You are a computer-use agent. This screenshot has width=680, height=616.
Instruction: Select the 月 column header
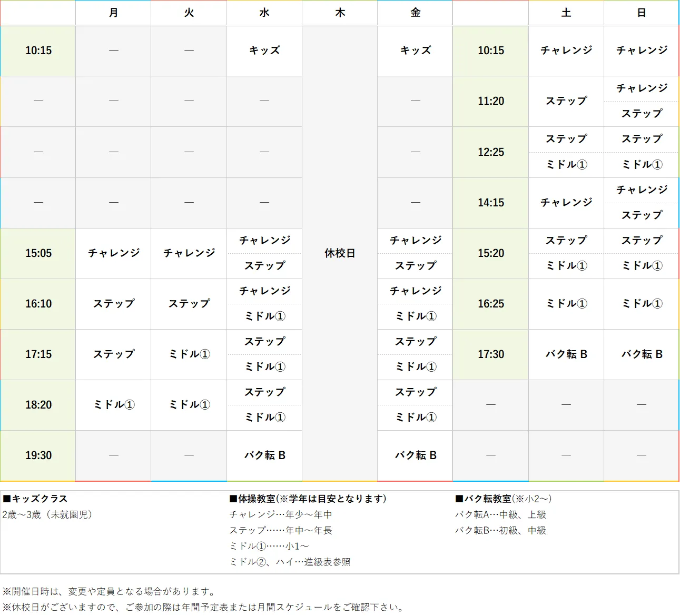(113, 13)
